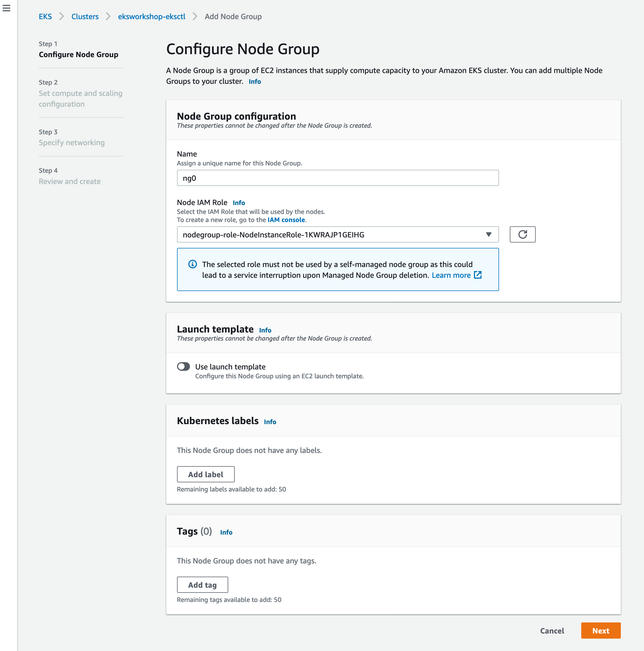Click the Node IAM Role dropdown arrow
This screenshot has width=644, height=651.
pyautogui.click(x=488, y=234)
